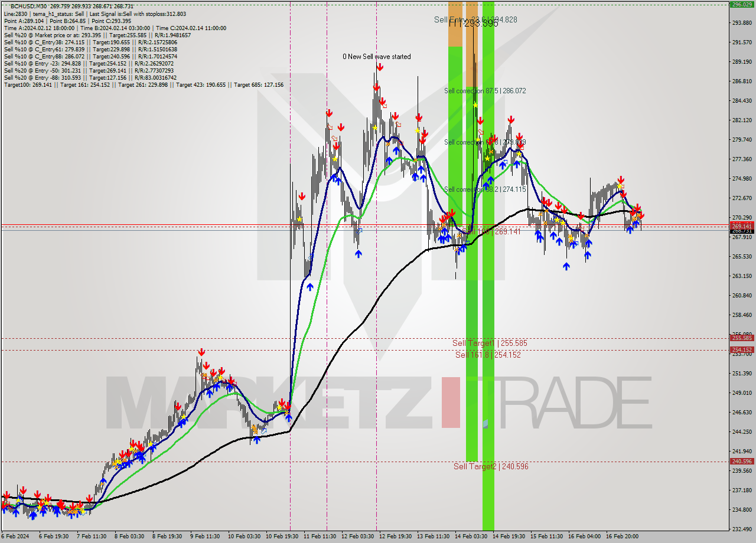756x543 pixels.
Task: Click the '11 Feb 11:30' time axis label
Action: [320, 537]
